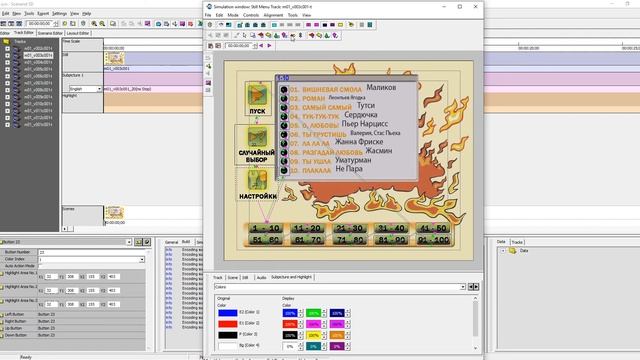640x360 pixels.
Task: Expand the last track item in the Tracks tree
Action: coord(7,124)
